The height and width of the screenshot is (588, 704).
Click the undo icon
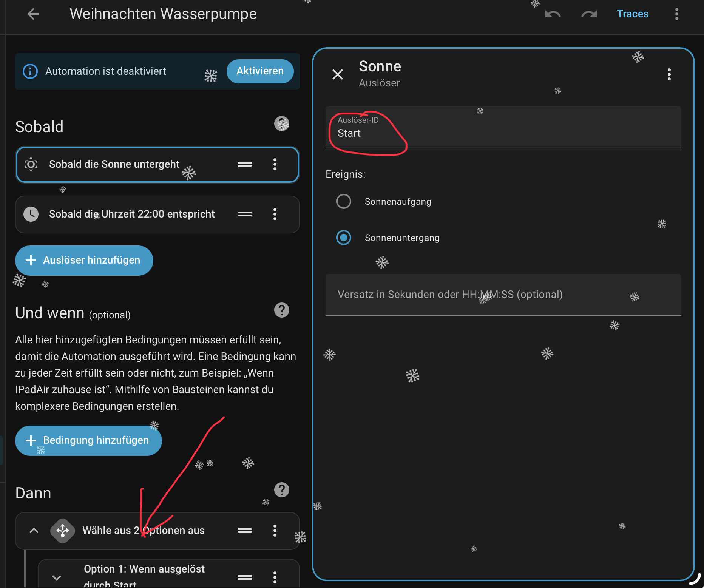(x=553, y=14)
